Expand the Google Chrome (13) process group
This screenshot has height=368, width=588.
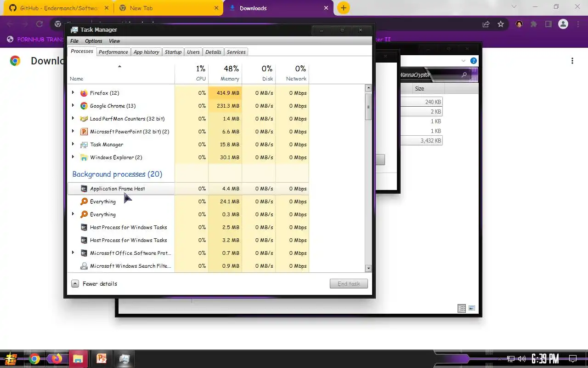click(x=73, y=106)
